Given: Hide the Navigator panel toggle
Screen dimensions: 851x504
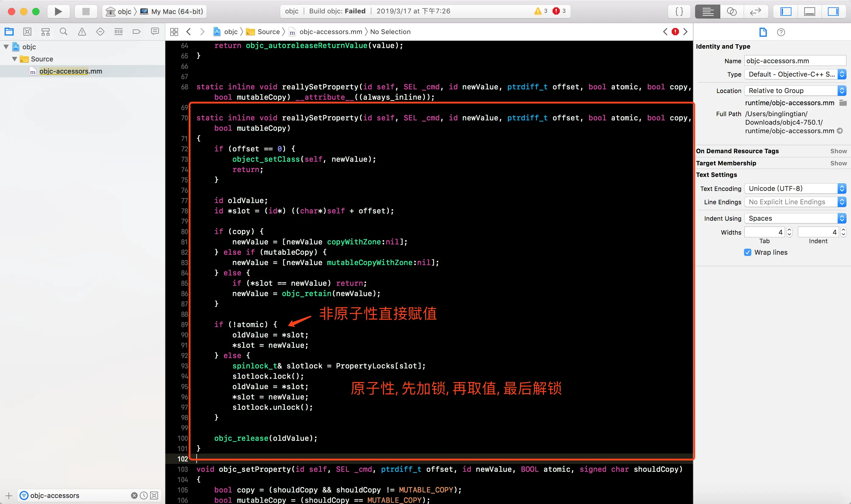Looking at the screenshot, I should point(786,12).
